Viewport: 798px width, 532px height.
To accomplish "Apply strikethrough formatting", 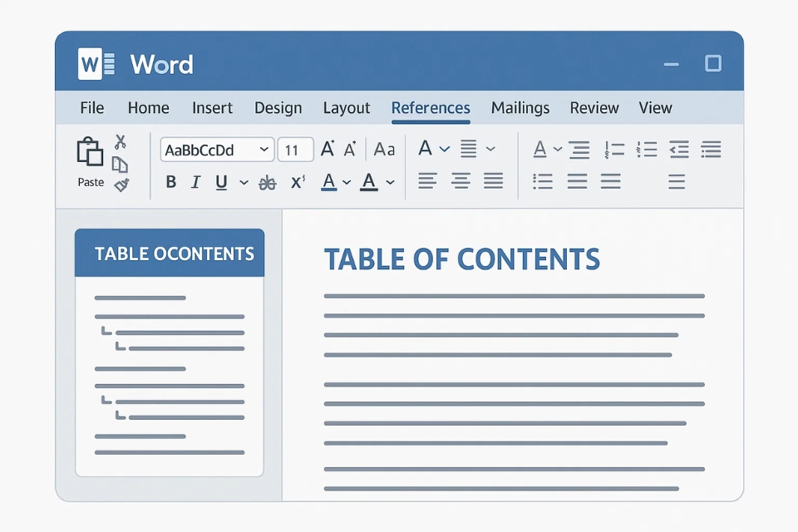I will click(x=267, y=182).
